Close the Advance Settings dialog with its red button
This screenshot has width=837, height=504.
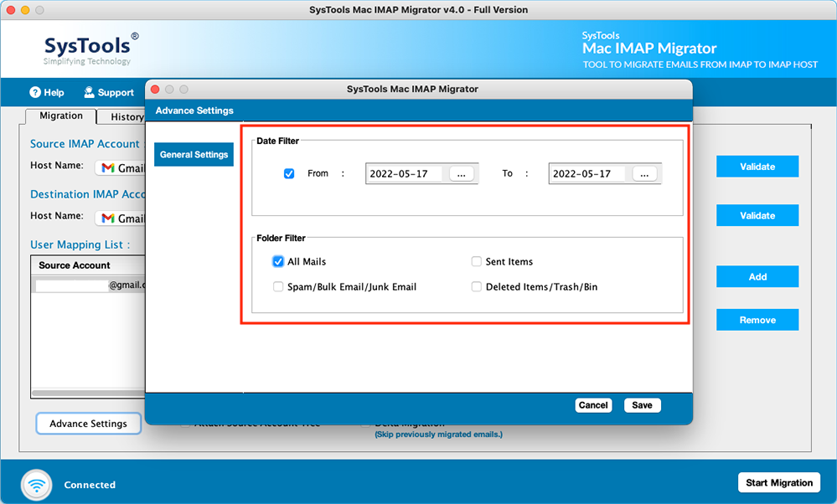(x=155, y=89)
